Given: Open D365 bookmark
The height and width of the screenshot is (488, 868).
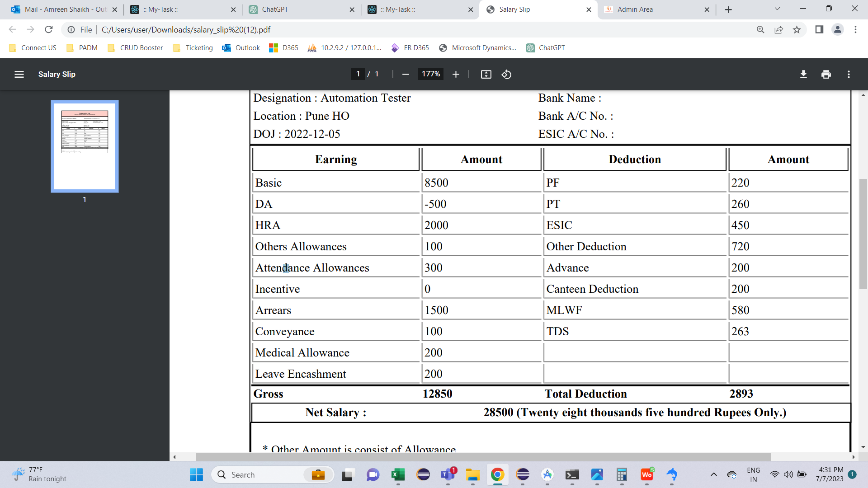Looking at the screenshot, I should pos(283,48).
